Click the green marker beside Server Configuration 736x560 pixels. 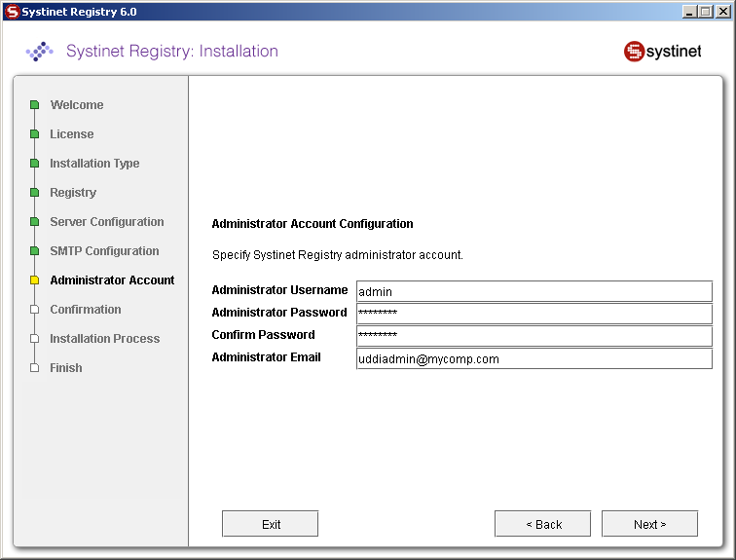pos(34,221)
